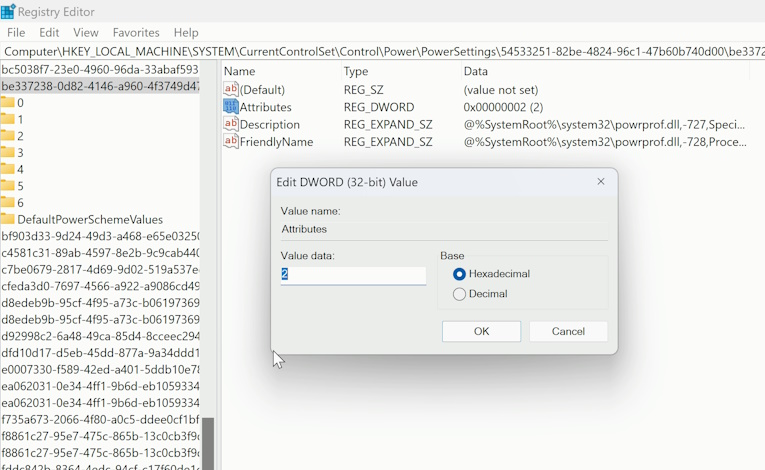765x470 pixels.
Task: Click the Registry Editor app icon
Action: (8, 11)
